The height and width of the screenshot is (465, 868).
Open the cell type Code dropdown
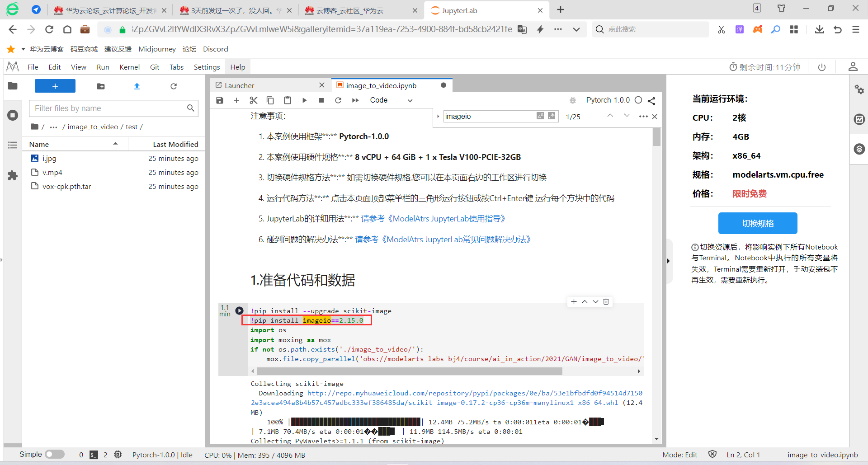[x=391, y=100]
